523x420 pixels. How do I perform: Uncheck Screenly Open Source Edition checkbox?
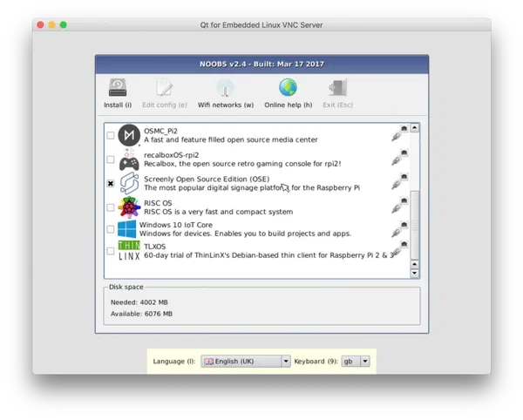[111, 183]
